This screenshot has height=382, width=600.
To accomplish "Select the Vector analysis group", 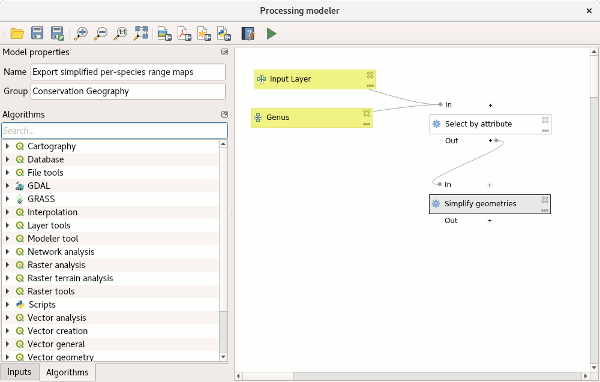I will click(x=57, y=318).
